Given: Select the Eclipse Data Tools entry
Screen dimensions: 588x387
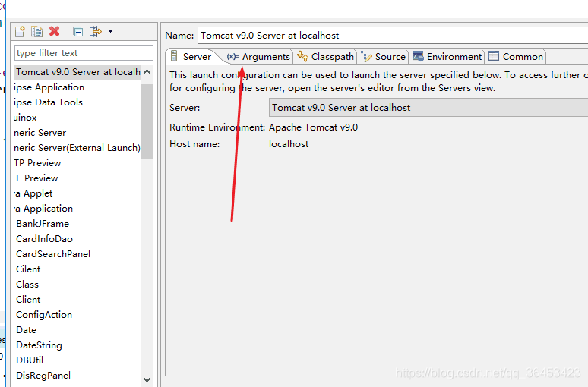Looking at the screenshot, I should (49, 102).
